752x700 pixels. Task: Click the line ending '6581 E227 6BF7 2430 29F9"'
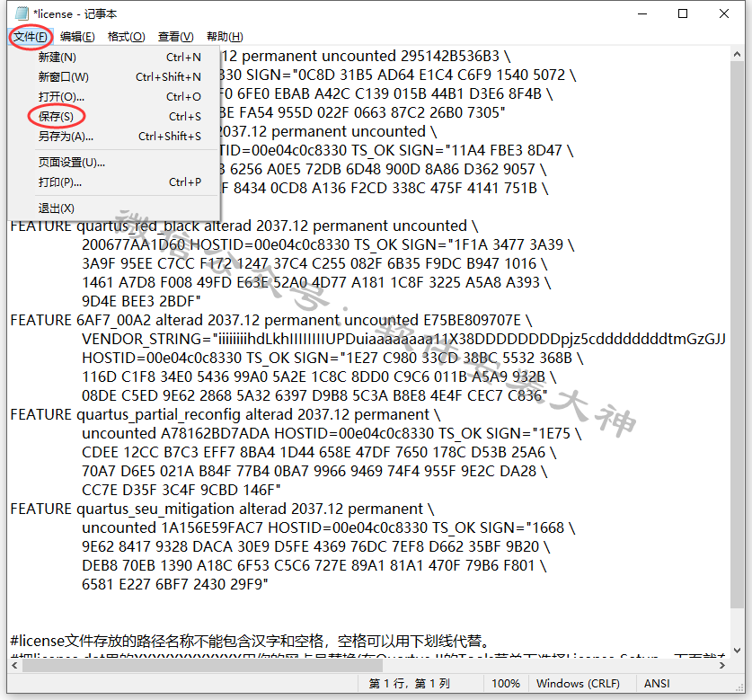(x=175, y=584)
